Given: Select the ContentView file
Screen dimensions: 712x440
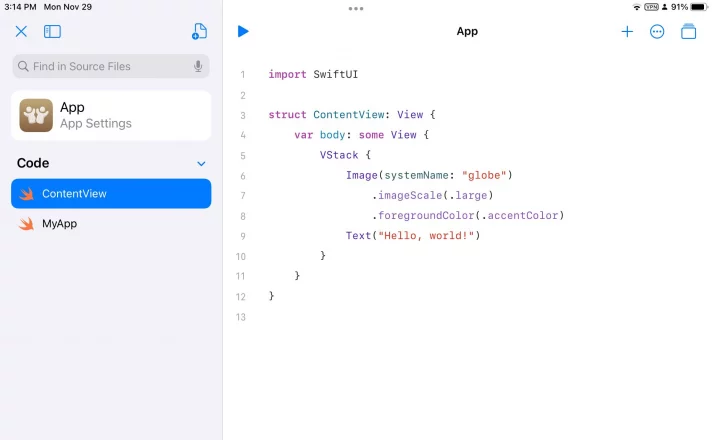Looking at the screenshot, I should coord(111,193).
